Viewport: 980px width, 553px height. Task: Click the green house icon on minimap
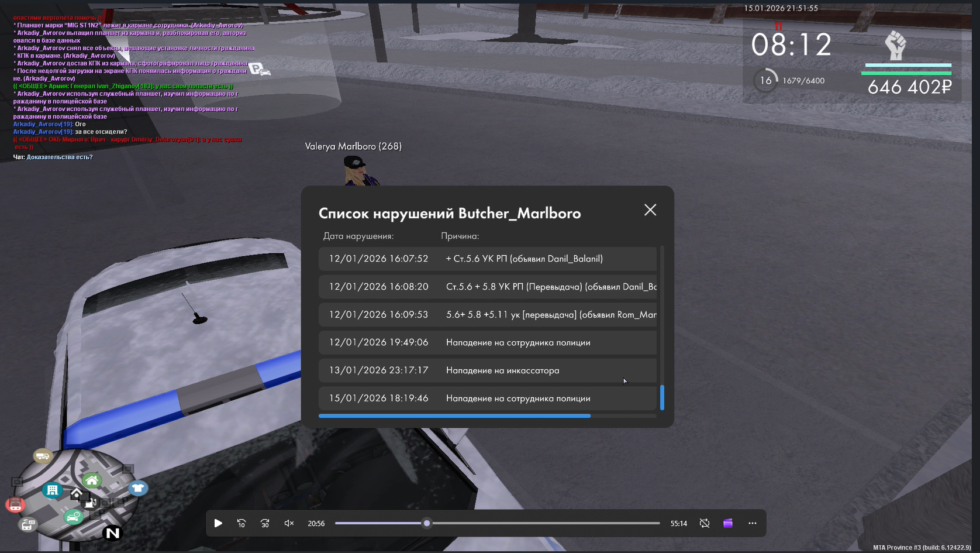point(92,481)
